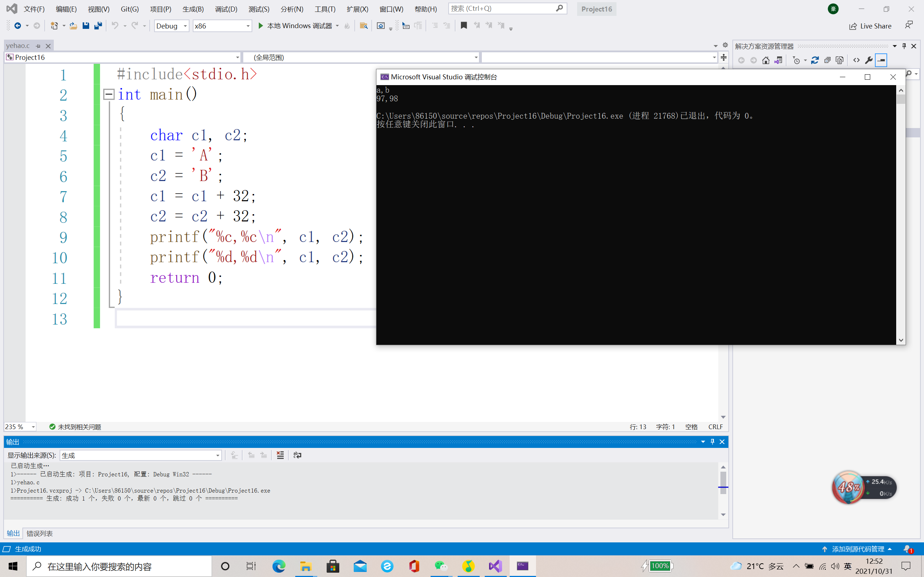Image resolution: width=924 pixels, height=577 pixels.
Task: Click the Save All toolbar icon
Action: pos(98,26)
